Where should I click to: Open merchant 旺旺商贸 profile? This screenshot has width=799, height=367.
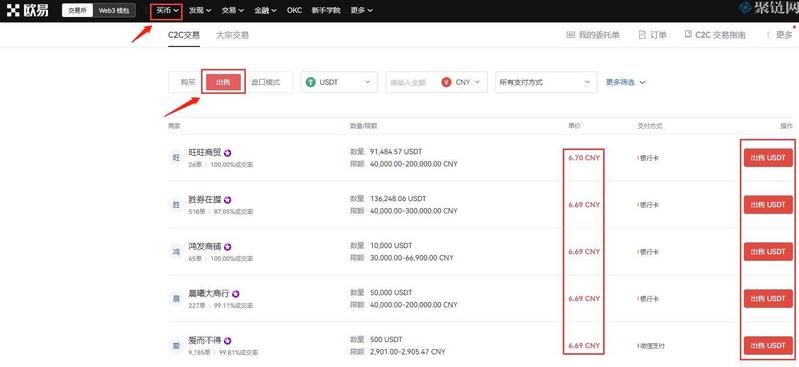pos(205,153)
